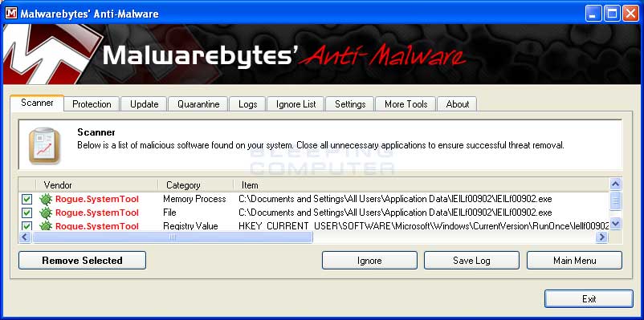Open the Update tab
Image resolution: width=644 pixels, height=320 pixels.
pyautogui.click(x=145, y=104)
